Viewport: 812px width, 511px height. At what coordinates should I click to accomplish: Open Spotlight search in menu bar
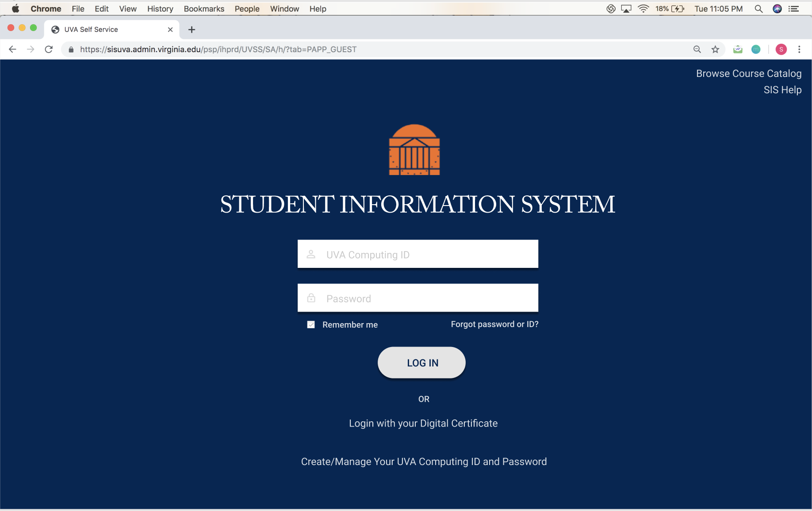758,9
